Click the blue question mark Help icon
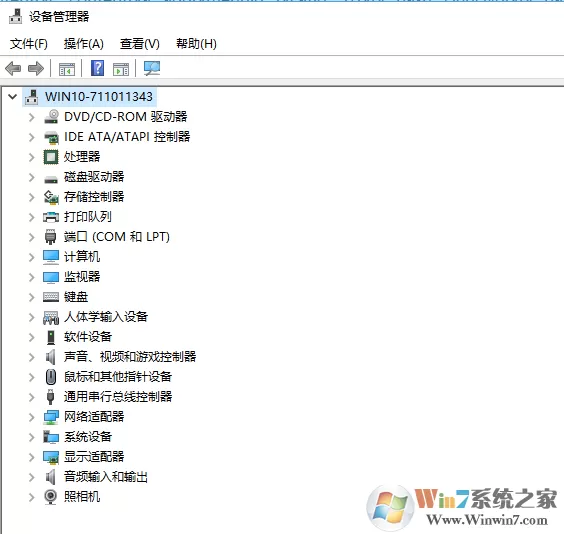Viewport: 564px width, 534px height. [x=97, y=68]
